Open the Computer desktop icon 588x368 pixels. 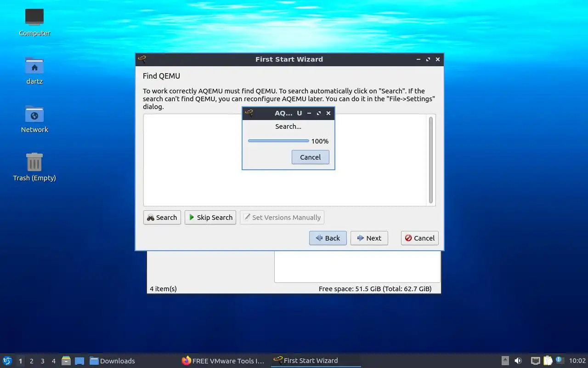34,23
